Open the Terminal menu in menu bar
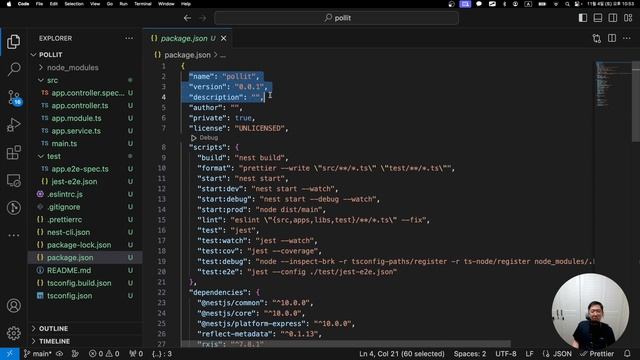This screenshot has height=360, width=640. click(143, 4)
